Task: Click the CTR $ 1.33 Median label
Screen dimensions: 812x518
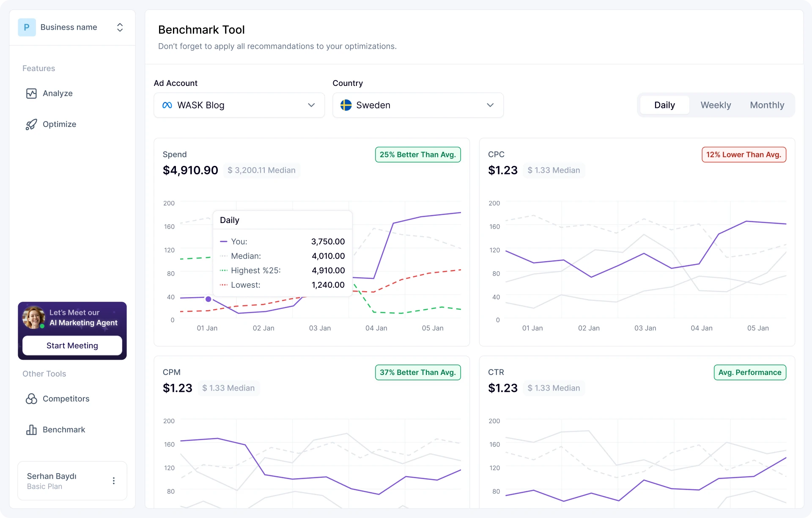Action: 554,388
